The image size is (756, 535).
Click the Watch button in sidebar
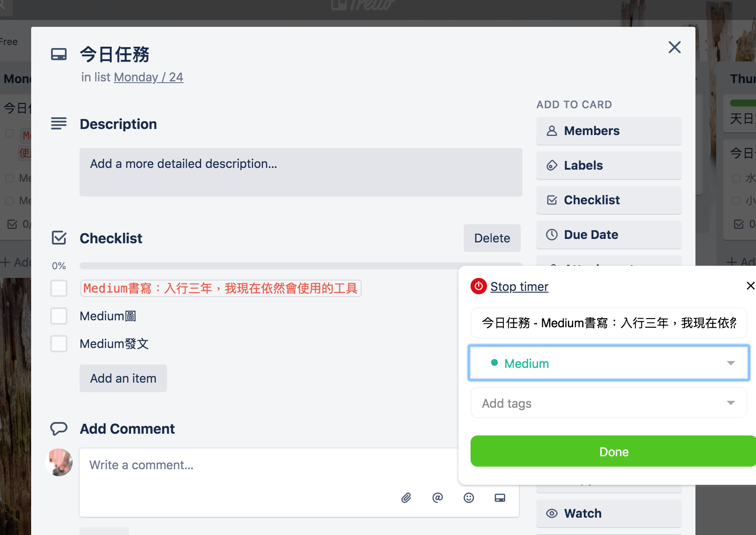(609, 513)
